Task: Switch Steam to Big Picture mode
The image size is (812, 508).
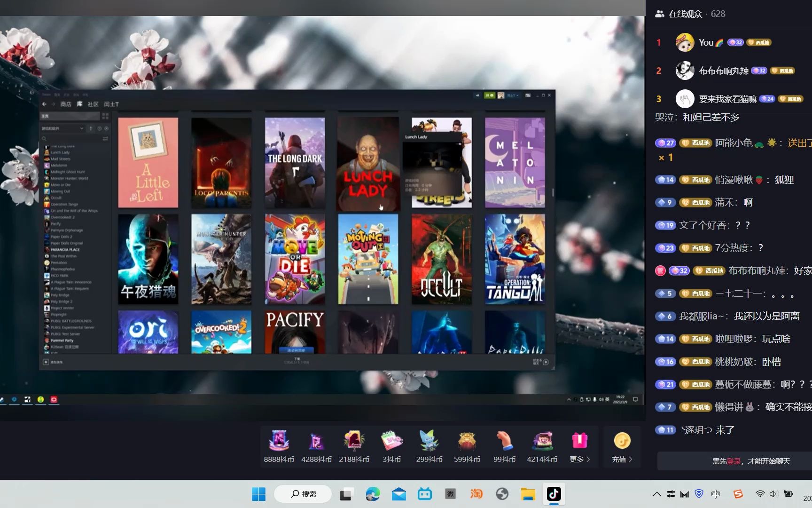Action: coord(528,95)
